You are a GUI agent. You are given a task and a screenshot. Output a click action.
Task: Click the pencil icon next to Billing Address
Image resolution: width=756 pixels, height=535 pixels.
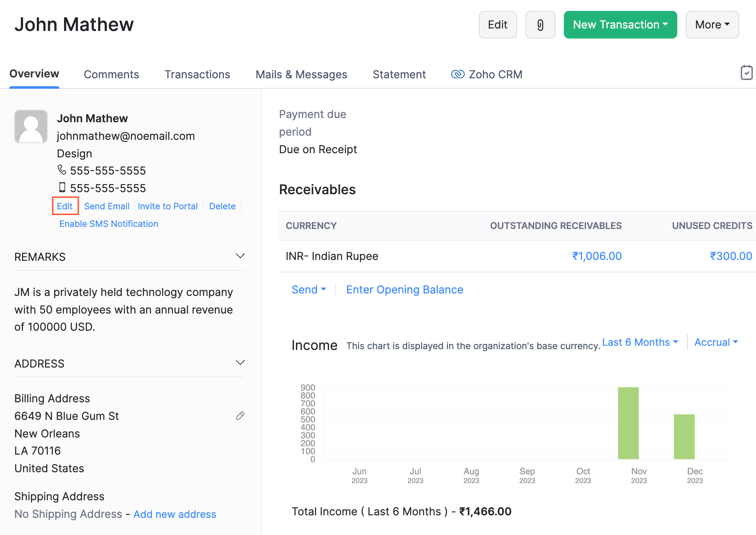tap(240, 416)
